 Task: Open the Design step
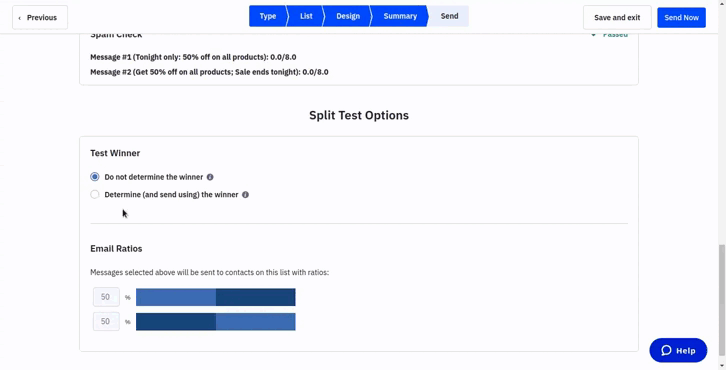tap(348, 16)
